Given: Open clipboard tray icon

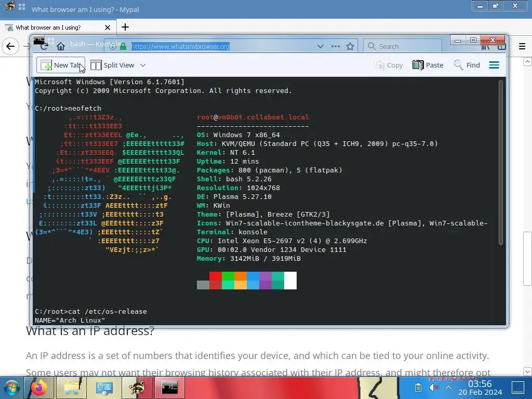Looking at the screenshot, I should click(418, 388).
